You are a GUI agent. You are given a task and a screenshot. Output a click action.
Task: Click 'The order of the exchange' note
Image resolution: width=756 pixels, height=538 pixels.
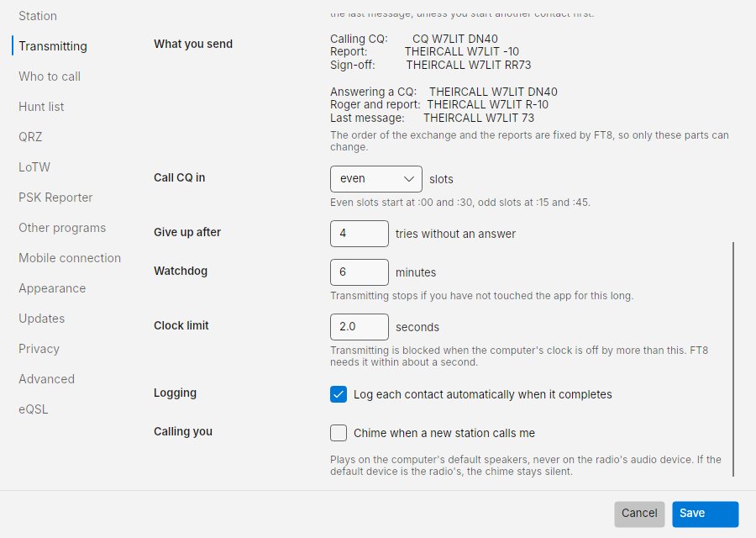point(529,141)
